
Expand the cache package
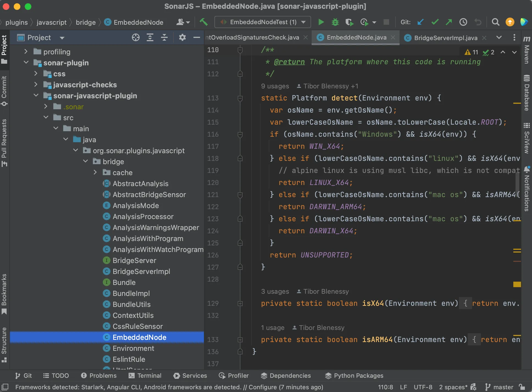click(x=95, y=172)
